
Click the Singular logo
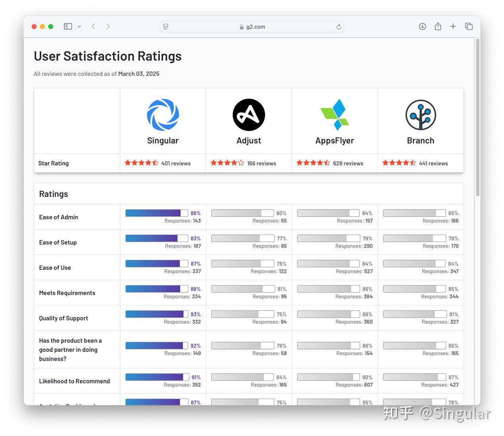click(x=163, y=115)
